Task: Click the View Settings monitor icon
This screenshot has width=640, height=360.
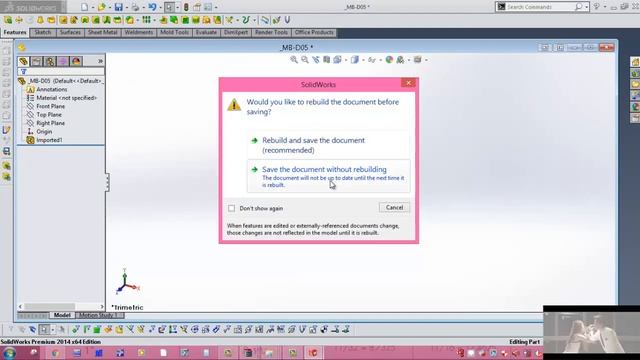Action: tap(418, 60)
